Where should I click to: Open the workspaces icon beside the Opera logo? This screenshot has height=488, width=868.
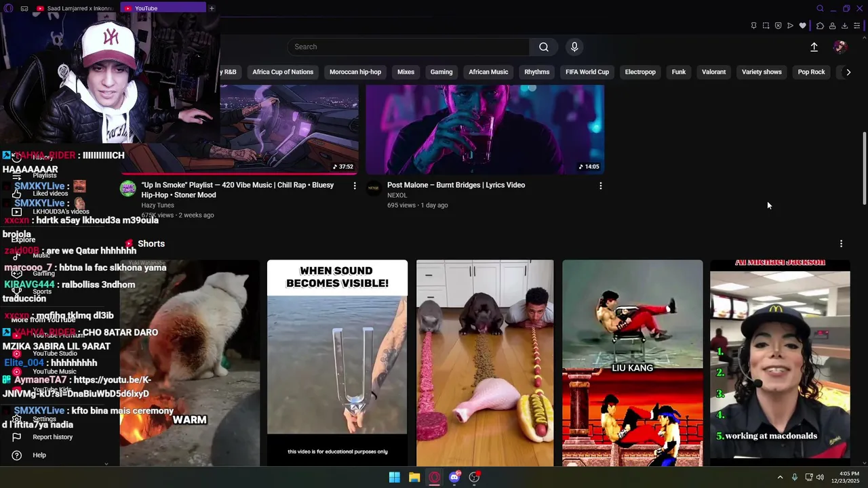coord(24,8)
